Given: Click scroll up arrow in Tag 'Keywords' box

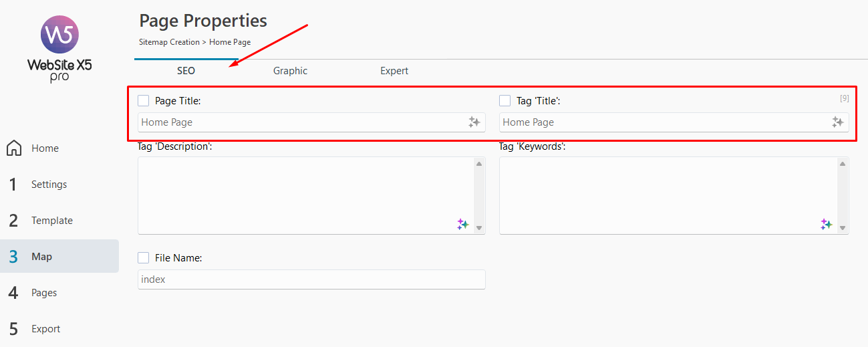Looking at the screenshot, I should (843, 164).
